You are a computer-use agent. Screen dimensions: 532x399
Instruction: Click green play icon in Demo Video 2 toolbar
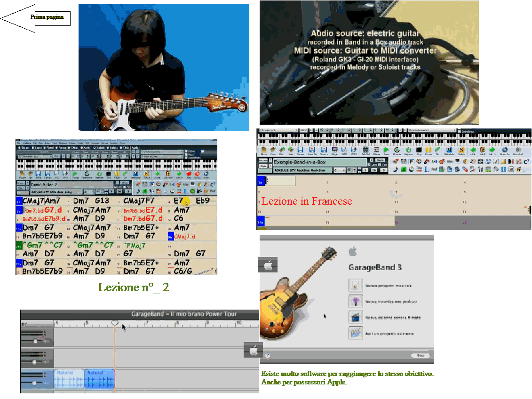[x=75, y=175]
